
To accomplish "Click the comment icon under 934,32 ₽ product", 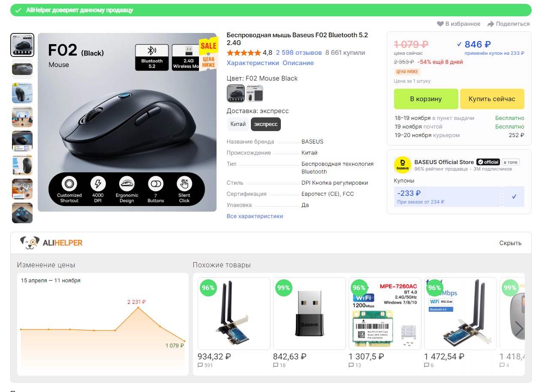I will point(200,365).
